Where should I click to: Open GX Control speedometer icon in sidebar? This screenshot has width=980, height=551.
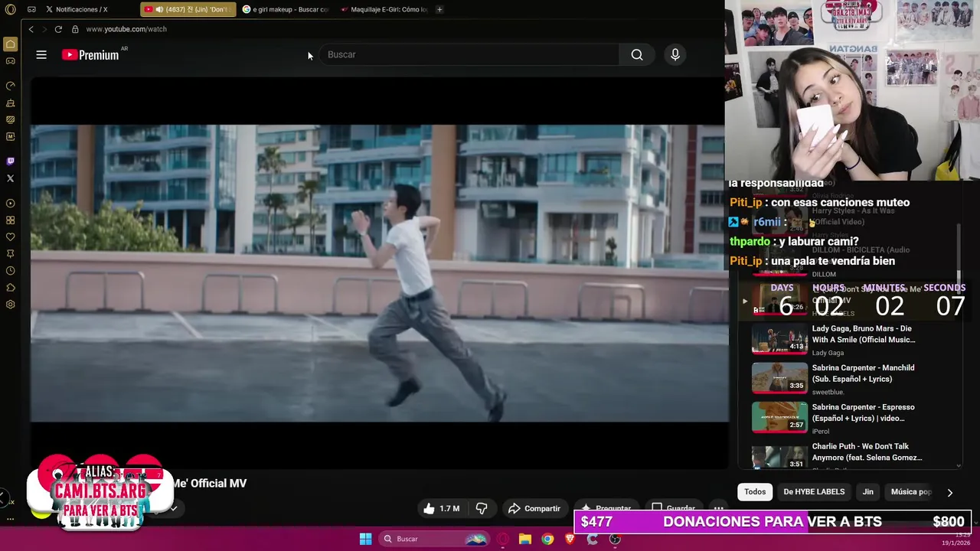point(10,86)
